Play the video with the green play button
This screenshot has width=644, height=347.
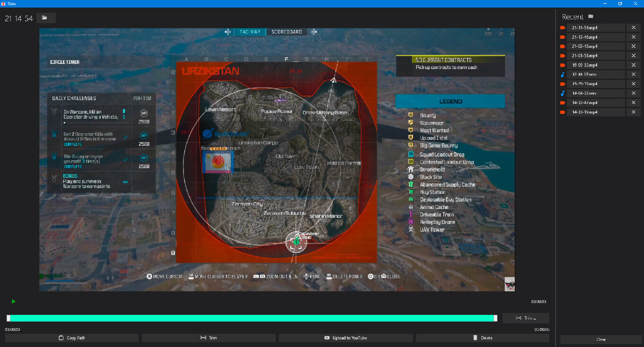click(x=13, y=301)
